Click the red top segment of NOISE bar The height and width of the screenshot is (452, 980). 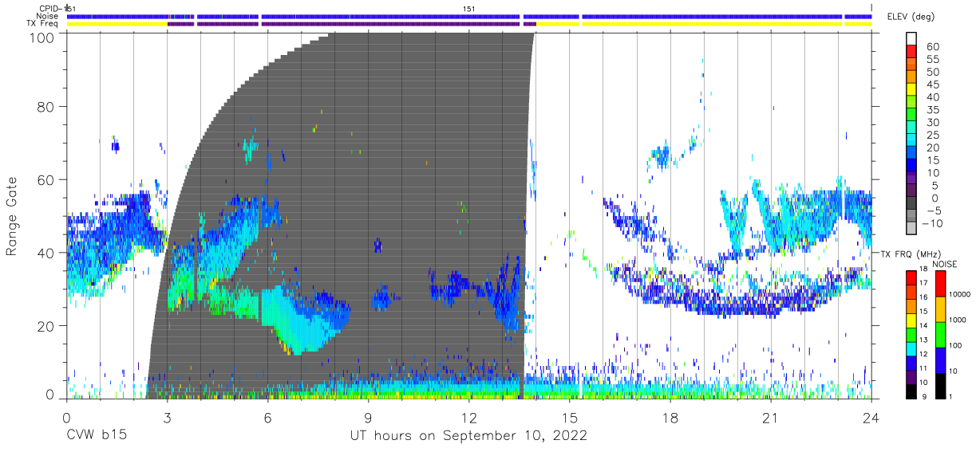click(x=942, y=283)
